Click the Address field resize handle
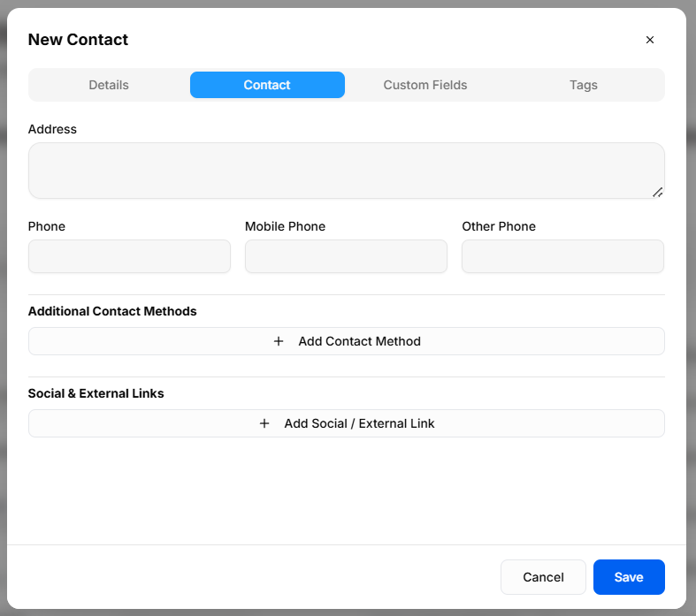 [657, 192]
